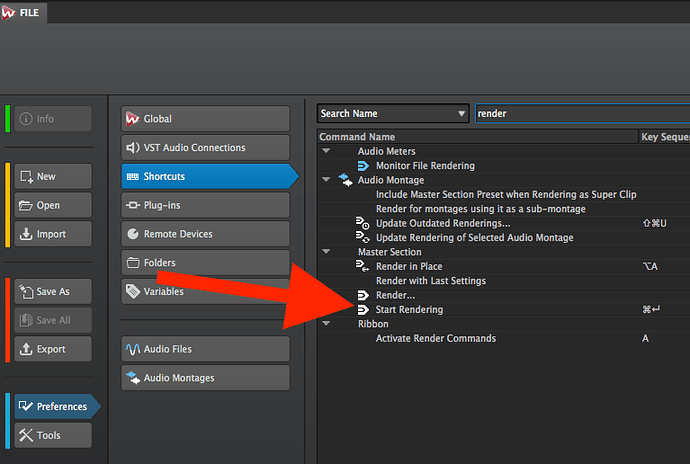The height and width of the screenshot is (464, 690).
Task: Open the Audio Files preferences
Action: pos(205,349)
